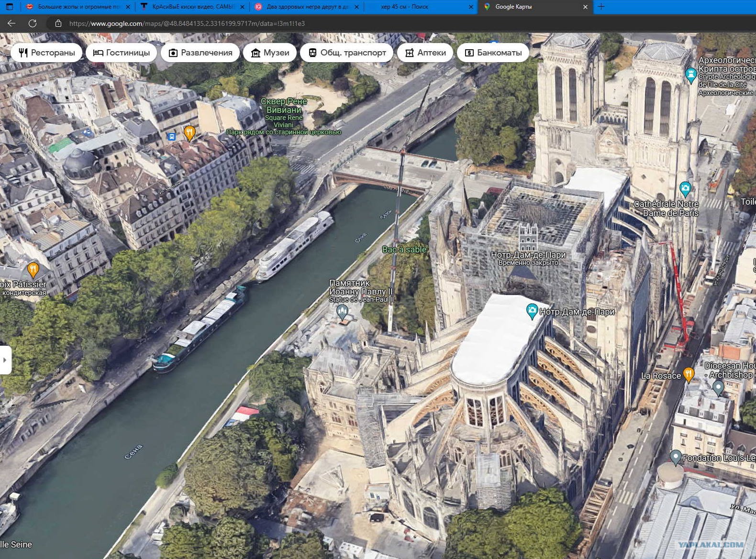Click the Statue de Jean-Paul II marker
Viewport: 756px width, 559px height.
click(x=342, y=312)
